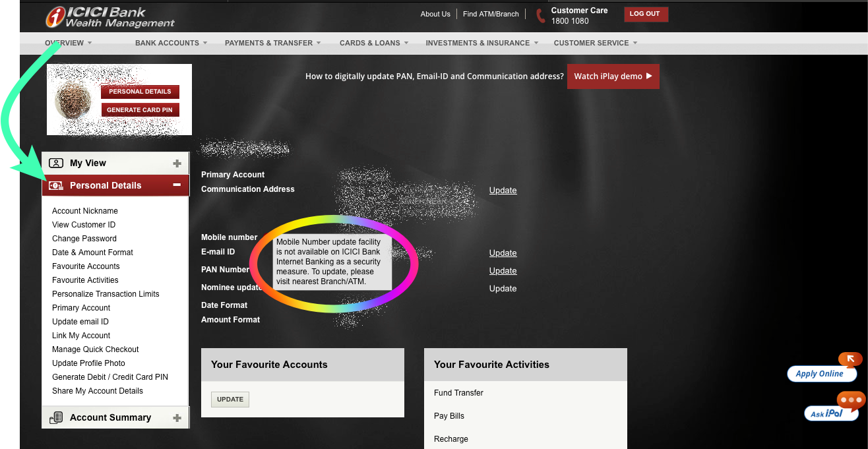The height and width of the screenshot is (449, 868).
Task: Expand the Account Summary section plus
Action: pos(177,418)
